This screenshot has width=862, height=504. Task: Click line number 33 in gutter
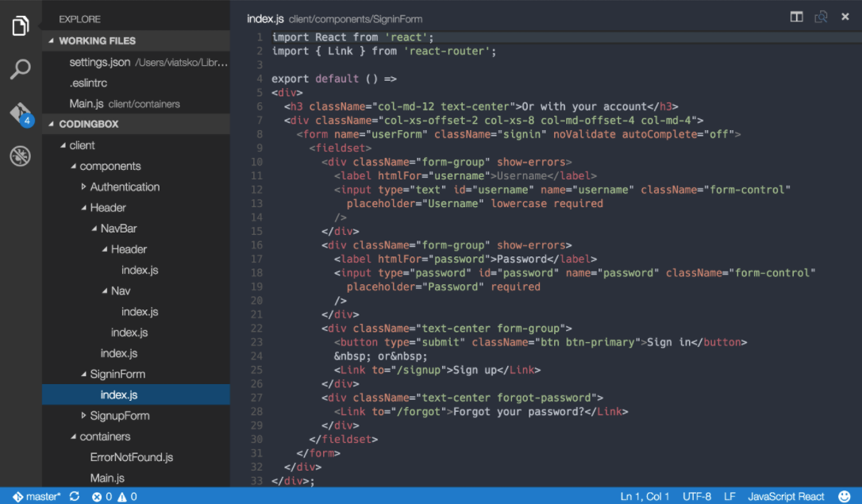click(x=256, y=481)
